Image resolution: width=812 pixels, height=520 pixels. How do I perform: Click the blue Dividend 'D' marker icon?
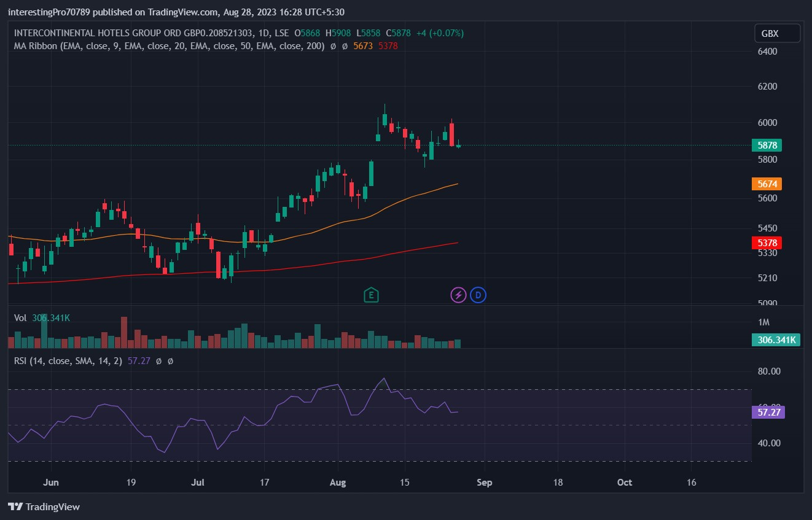pyautogui.click(x=478, y=295)
